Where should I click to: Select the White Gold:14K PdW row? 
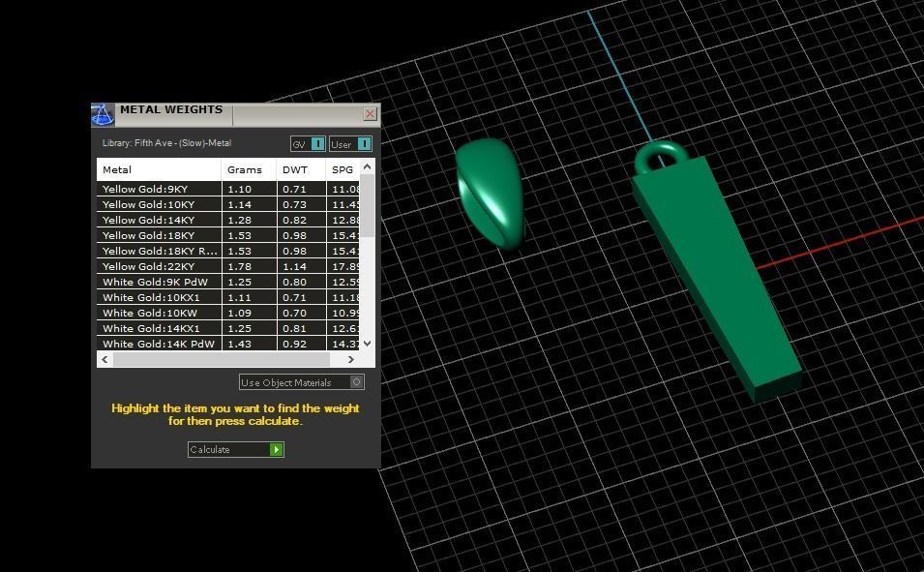[x=228, y=344]
